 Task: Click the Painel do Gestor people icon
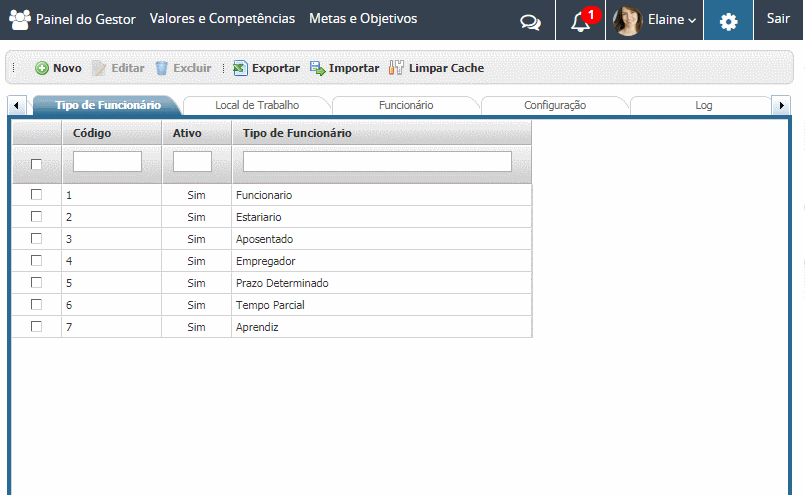[19, 19]
